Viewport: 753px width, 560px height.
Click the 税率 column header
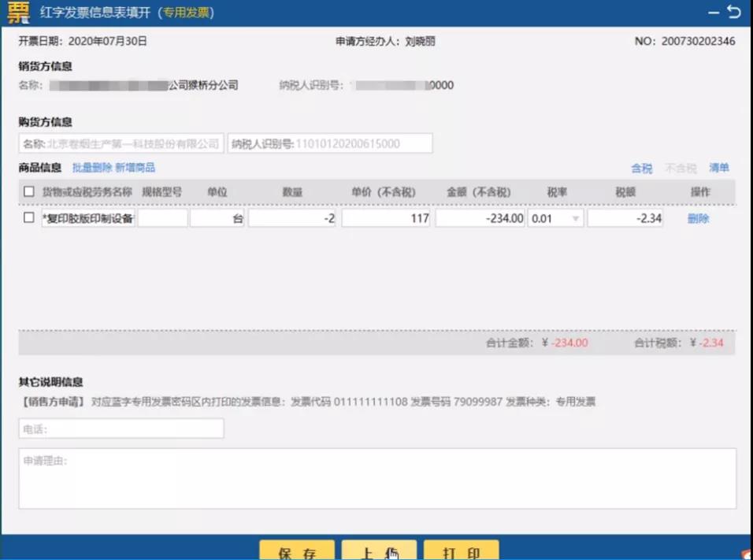[557, 192]
